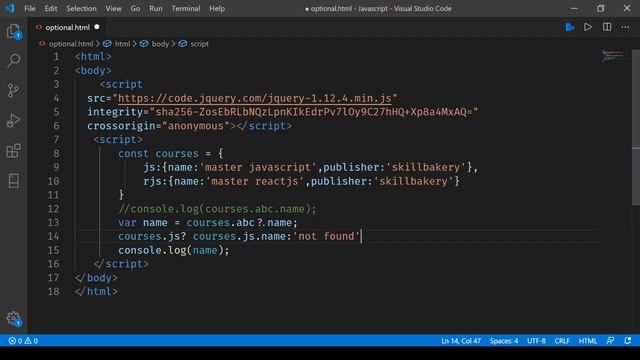Split the editor to the right

point(607,27)
